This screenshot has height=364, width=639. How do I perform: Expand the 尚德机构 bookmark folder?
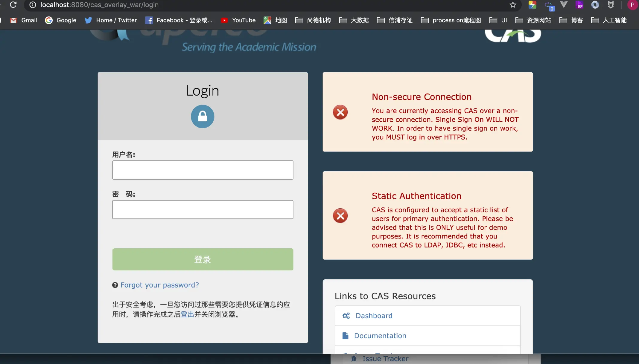313,20
